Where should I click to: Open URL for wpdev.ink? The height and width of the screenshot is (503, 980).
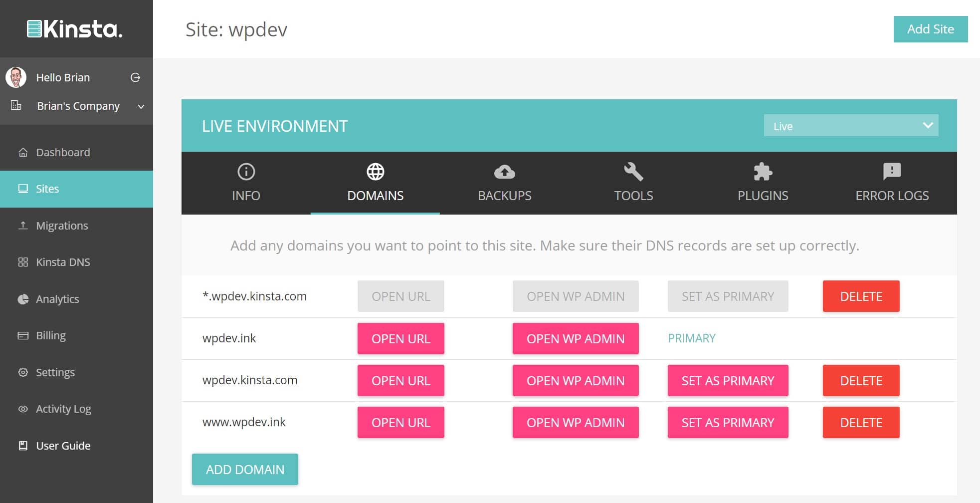(x=400, y=338)
